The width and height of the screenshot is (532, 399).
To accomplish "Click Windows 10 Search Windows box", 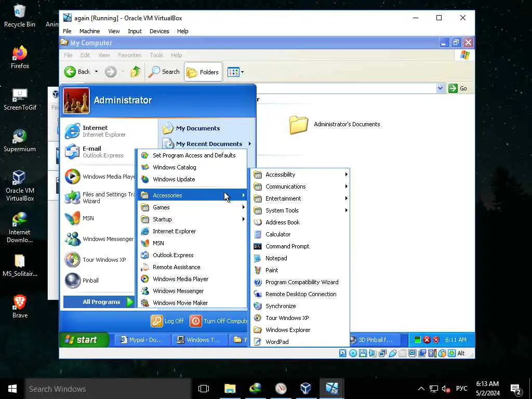I will click(108, 389).
